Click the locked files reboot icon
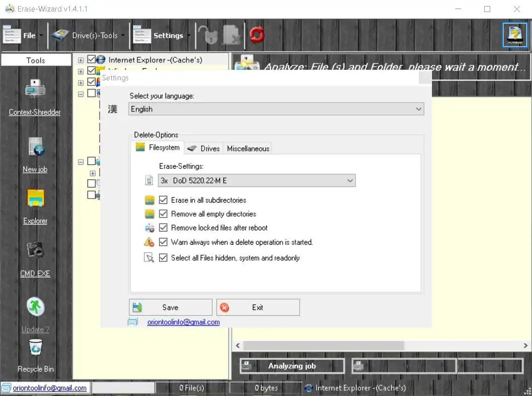Image resolution: width=532 pixels, height=396 pixels. tap(150, 228)
